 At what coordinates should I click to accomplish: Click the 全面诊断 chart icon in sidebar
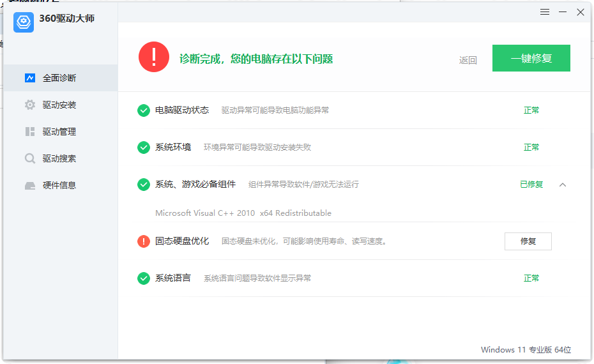(30, 78)
